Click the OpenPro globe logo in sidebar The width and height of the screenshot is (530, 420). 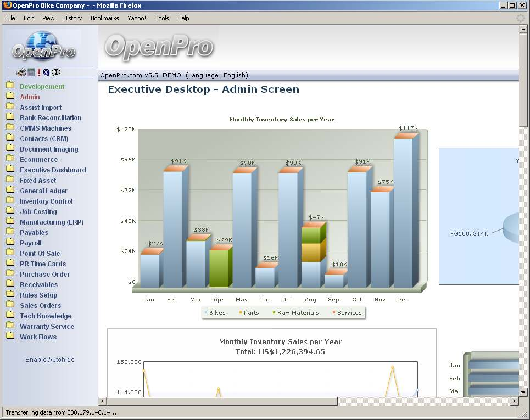(x=44, y=47)
